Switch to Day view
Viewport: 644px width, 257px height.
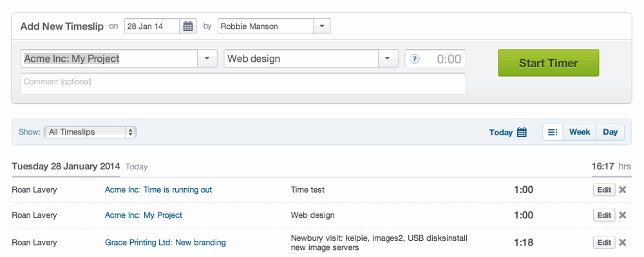[611, 132]
